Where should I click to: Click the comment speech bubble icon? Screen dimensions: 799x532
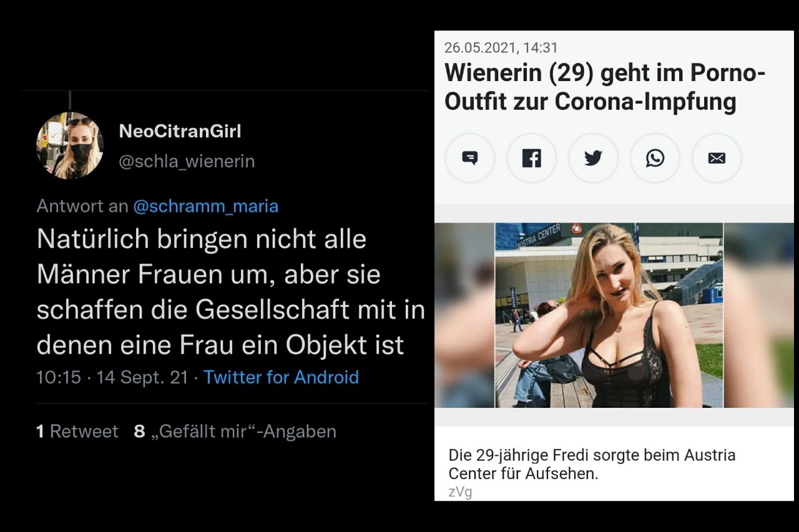point(469,158)
